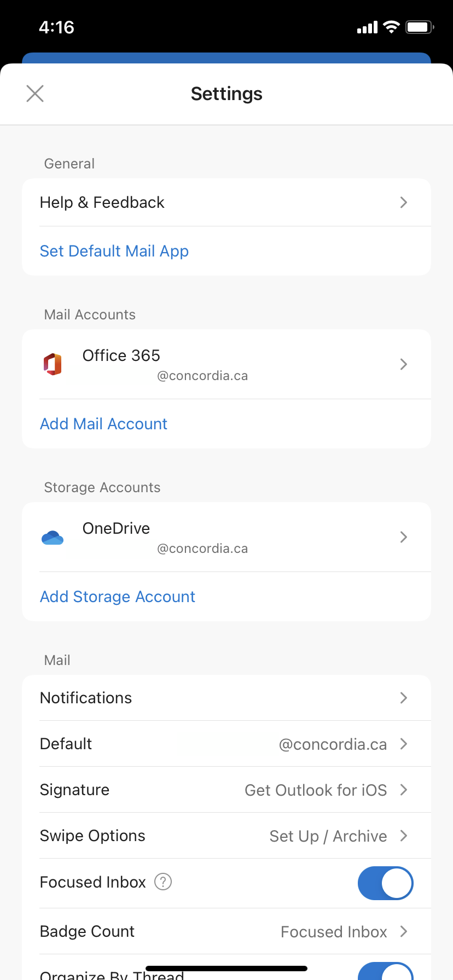
Task: Open Badge Count chevron arrow
Action: point(404,931)
